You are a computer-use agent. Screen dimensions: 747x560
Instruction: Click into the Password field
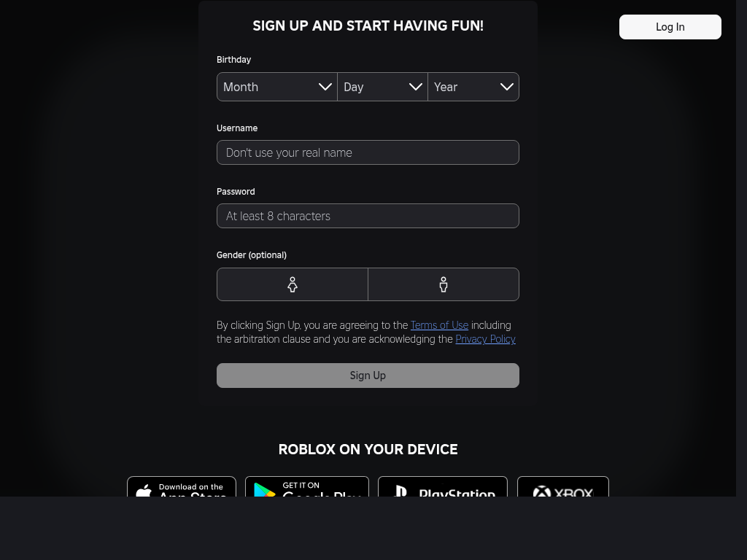pyautogui.click(x=368, y=216)
